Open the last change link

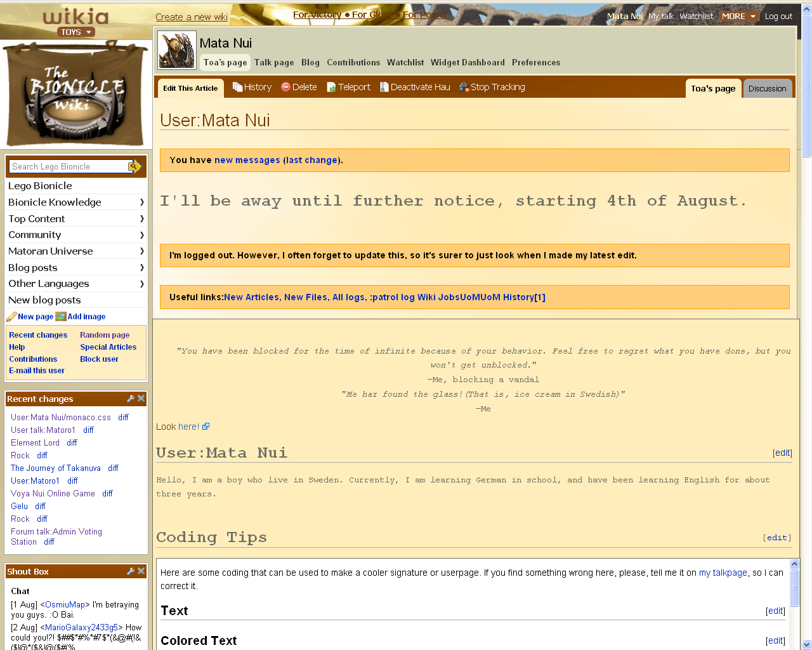(x=312, y=160)
